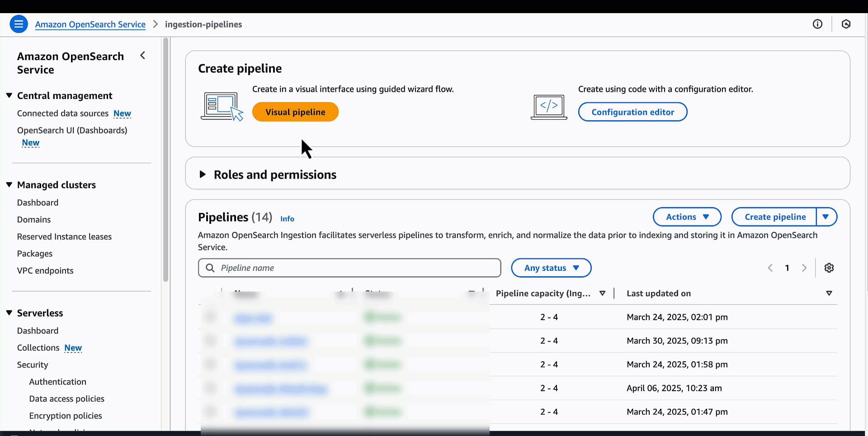Open Encryption policies
This screenshot has height=436, width=868.
(66, 416)
